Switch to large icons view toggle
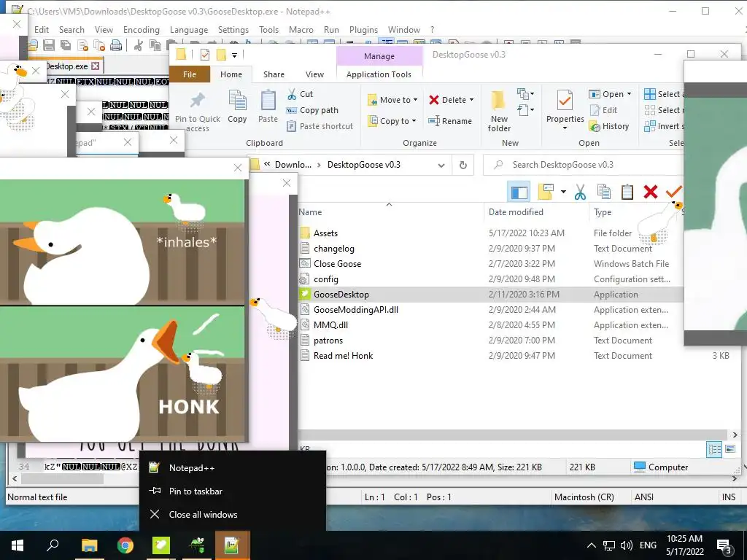 pyautogui.click(x=729, y=449)
